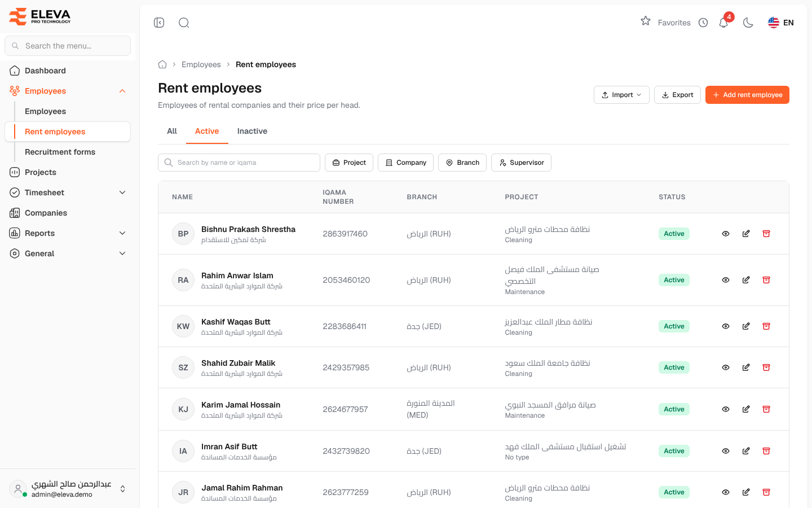The width and height of the screenshot is (812, 508).
Task: Open the Branch filter
Action: (x=462, y=163)
